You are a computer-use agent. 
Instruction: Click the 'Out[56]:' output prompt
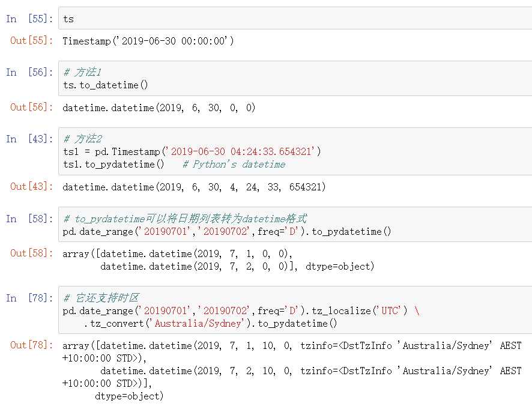click(x=32, y=108)
